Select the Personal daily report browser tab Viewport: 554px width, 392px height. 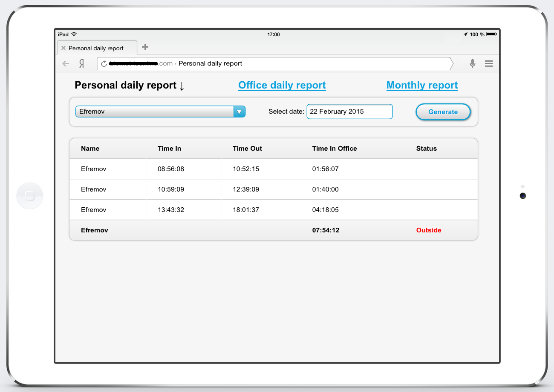(x=97, y=48)
